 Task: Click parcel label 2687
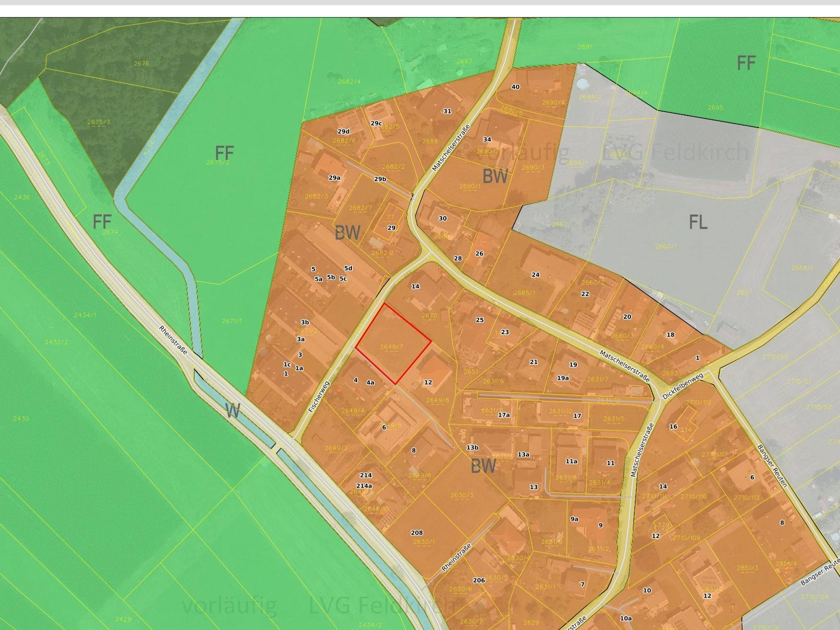point(464,61)
